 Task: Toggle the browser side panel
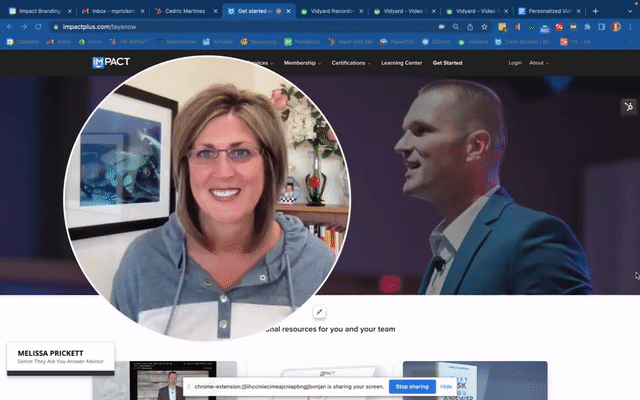tap(602, 27)
